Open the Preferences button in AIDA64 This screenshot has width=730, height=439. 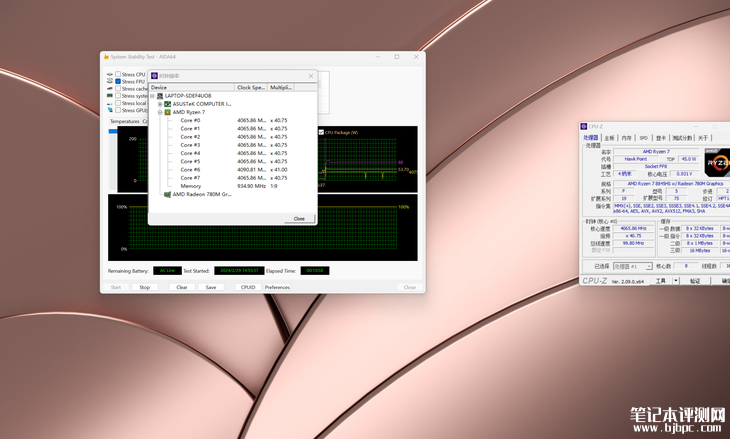click(x=277, y=287)
